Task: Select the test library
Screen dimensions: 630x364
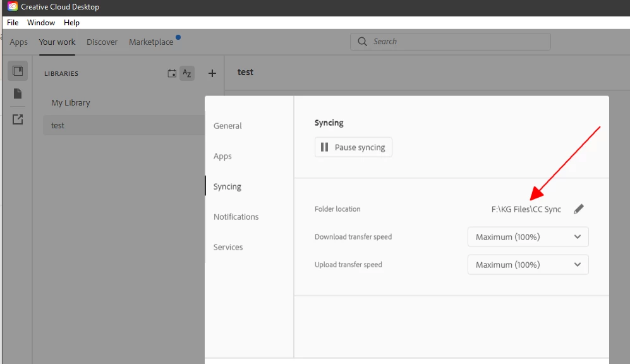Action: coord(124,125)
